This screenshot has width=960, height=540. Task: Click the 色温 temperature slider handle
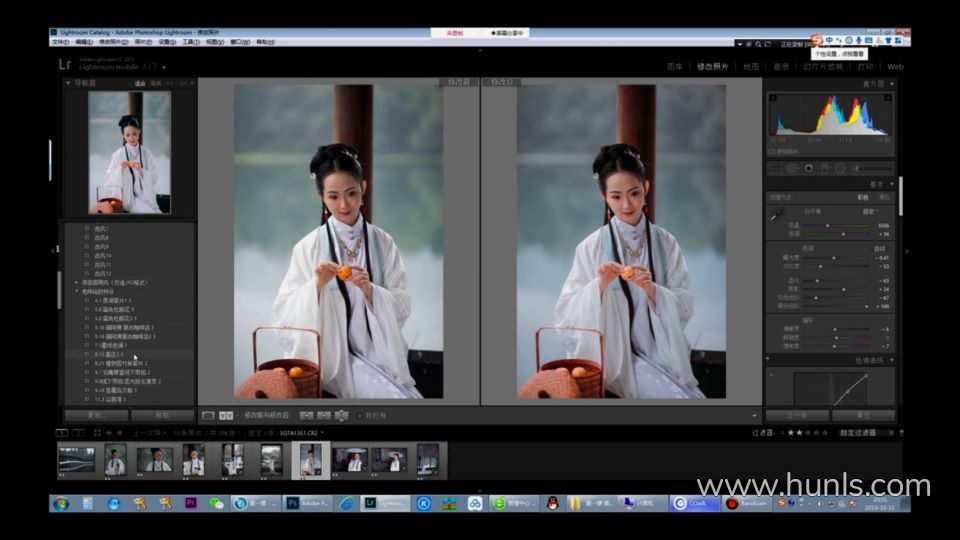(x=828, y=226)
